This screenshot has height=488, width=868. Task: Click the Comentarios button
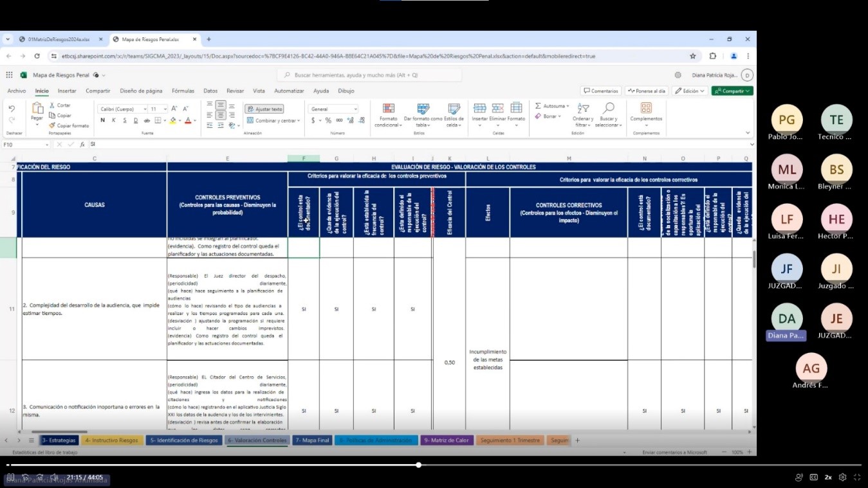601,91
